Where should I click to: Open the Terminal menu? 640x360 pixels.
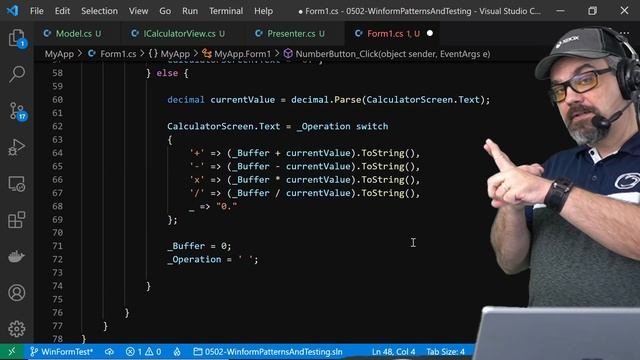[226, 11]
